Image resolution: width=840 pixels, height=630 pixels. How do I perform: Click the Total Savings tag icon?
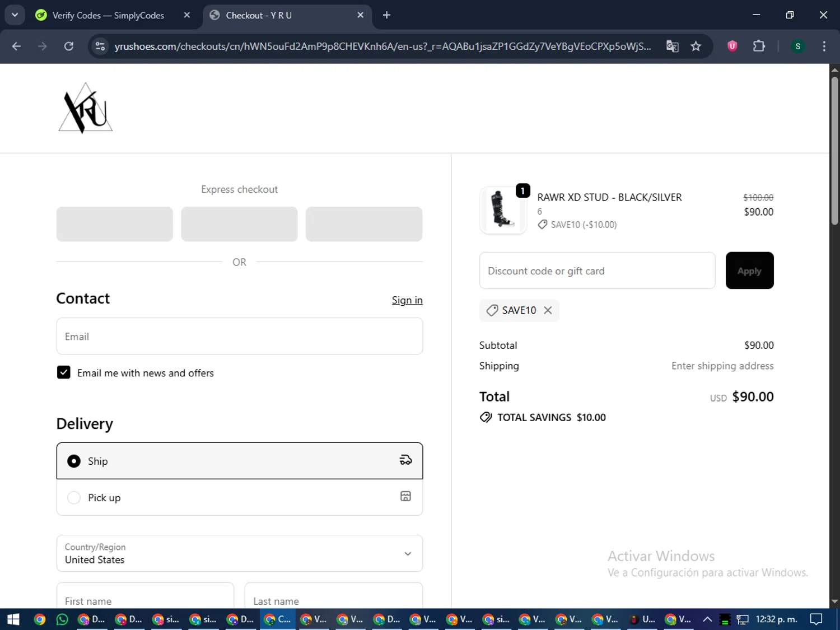click(x=486, y=417)
